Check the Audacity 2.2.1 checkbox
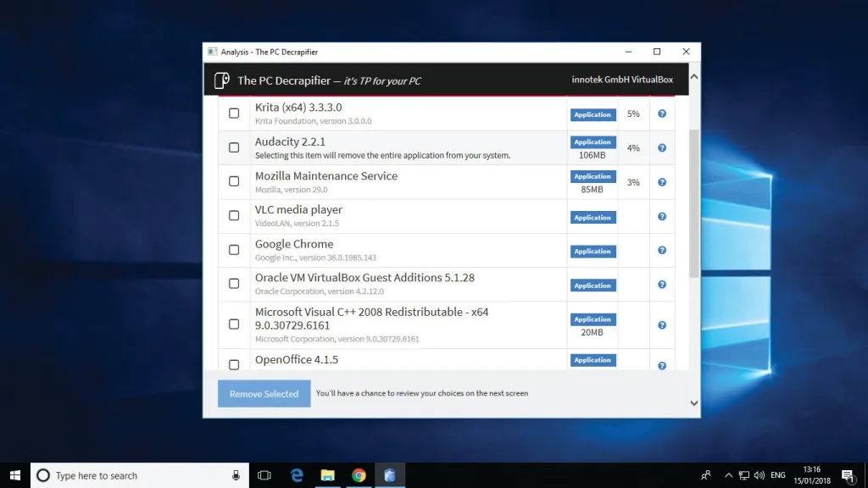This screenshot has height=488, width=868. click(234, 147)
